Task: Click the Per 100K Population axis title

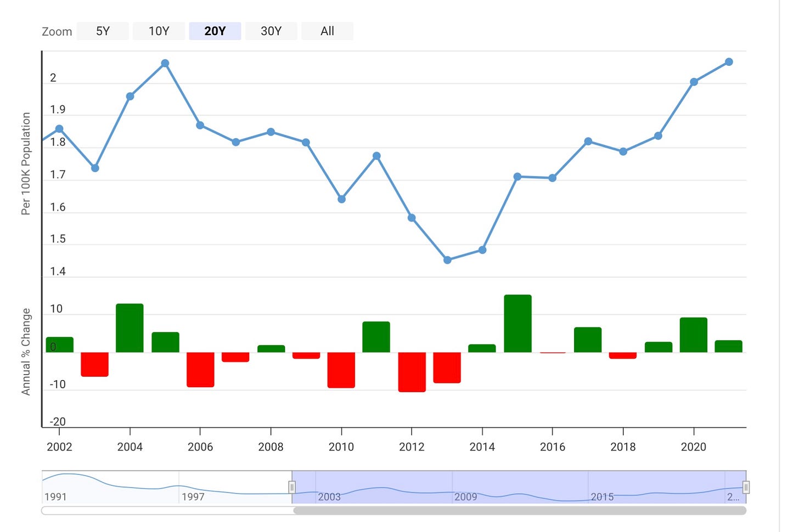Action: 26,163
